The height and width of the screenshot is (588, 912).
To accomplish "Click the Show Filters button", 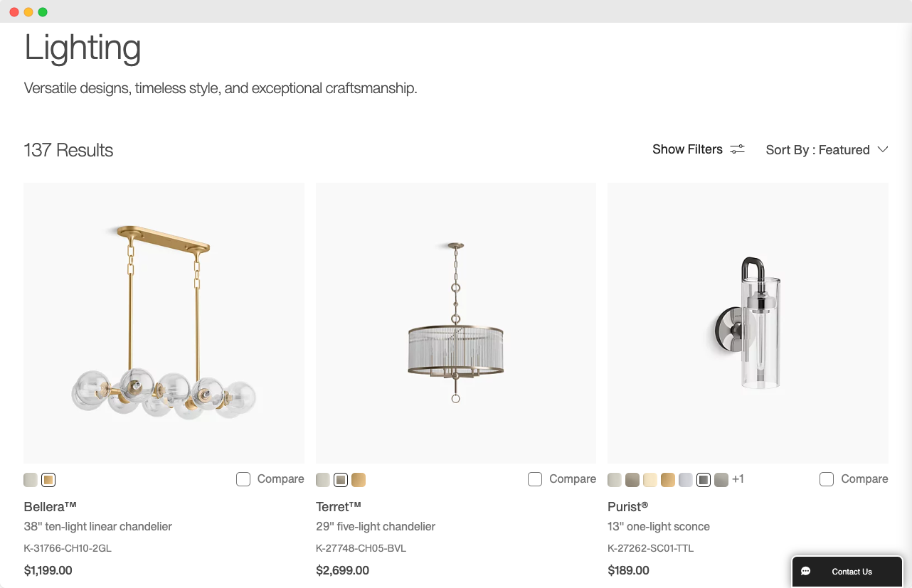I will [687, 149].
